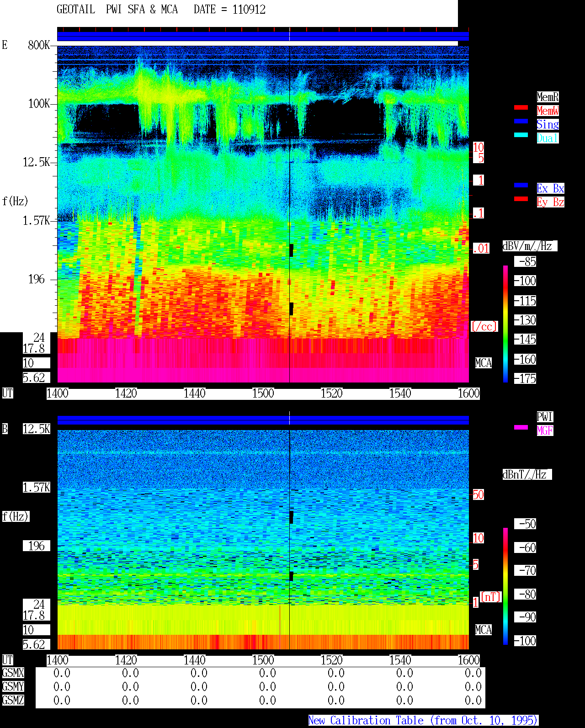Click the New Calibration Table link
This screenshot has height=728, width=585.
(423, 721)
